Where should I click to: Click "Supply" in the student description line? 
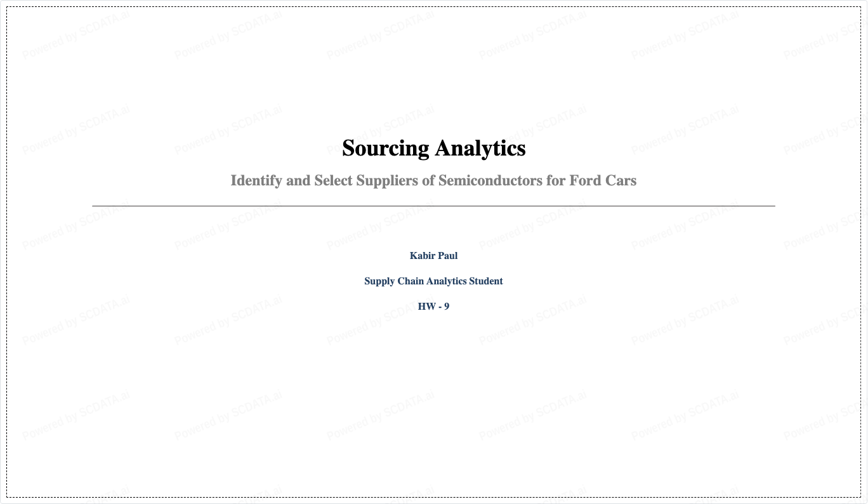(x=379, y=281)
